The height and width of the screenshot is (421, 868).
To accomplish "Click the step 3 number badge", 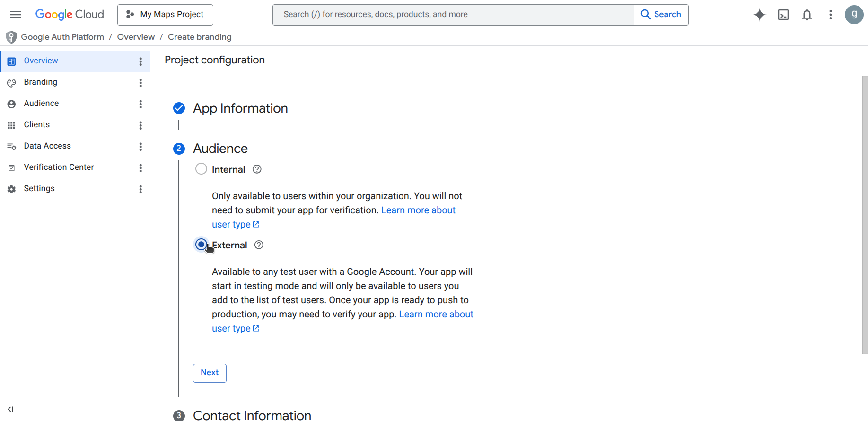I will click(179, 415).
